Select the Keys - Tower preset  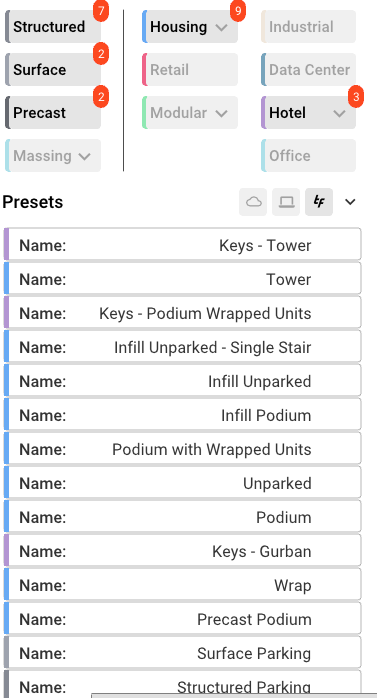pos(182,244)
